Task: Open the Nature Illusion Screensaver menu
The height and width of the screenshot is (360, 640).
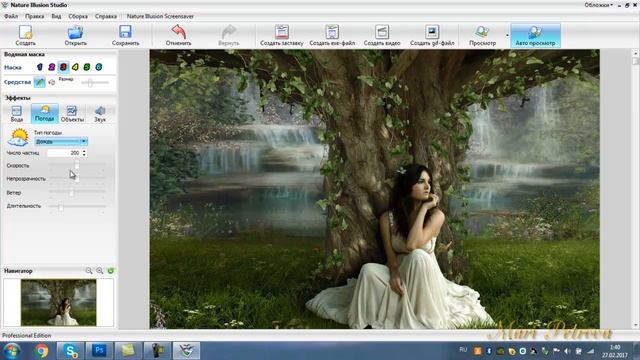Action: click(160, 16)
